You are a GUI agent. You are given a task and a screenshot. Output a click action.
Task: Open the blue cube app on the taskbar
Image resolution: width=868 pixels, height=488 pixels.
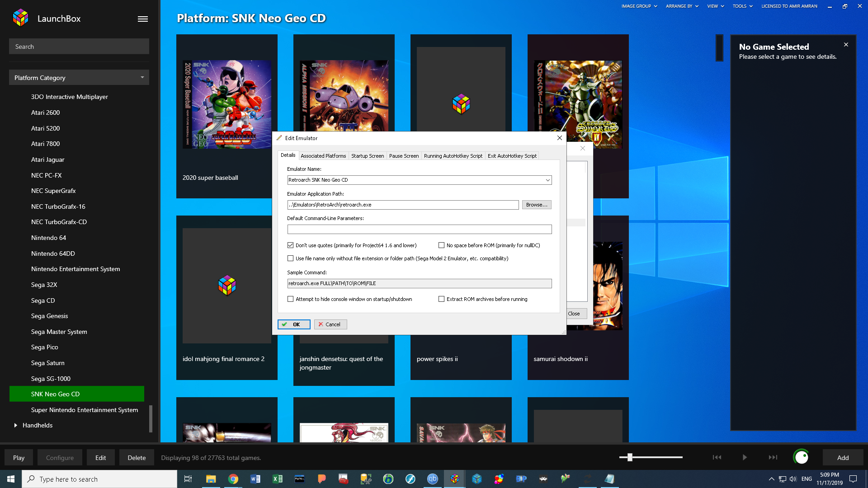coord(477,479)
